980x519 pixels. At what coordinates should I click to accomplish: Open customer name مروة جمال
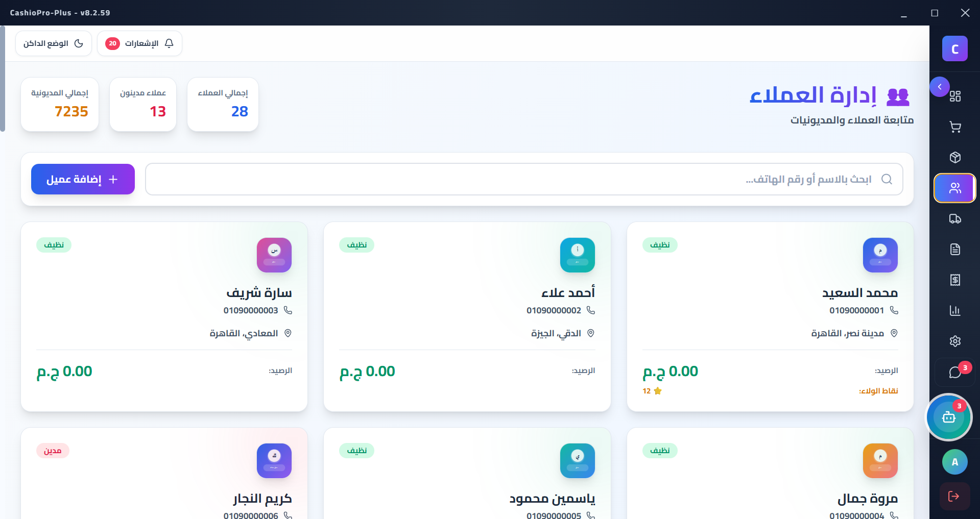click(868, 499)
